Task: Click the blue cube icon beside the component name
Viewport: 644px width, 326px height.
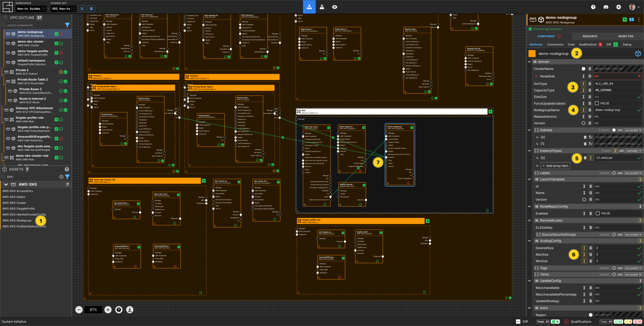Action: [x=638, y=54]
